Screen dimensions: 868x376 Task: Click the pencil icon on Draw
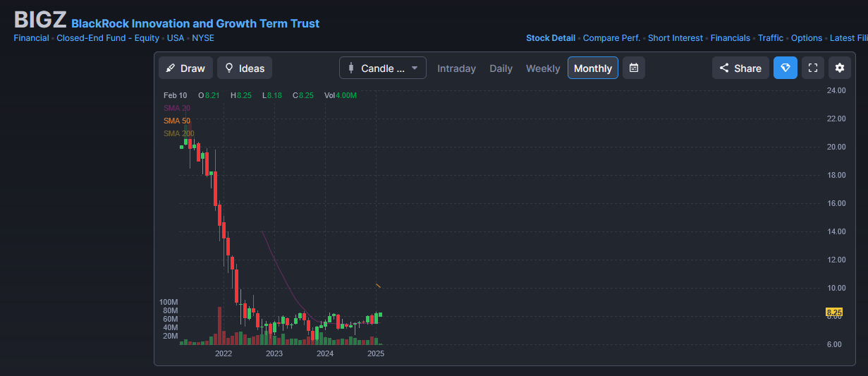coord(170,68)
